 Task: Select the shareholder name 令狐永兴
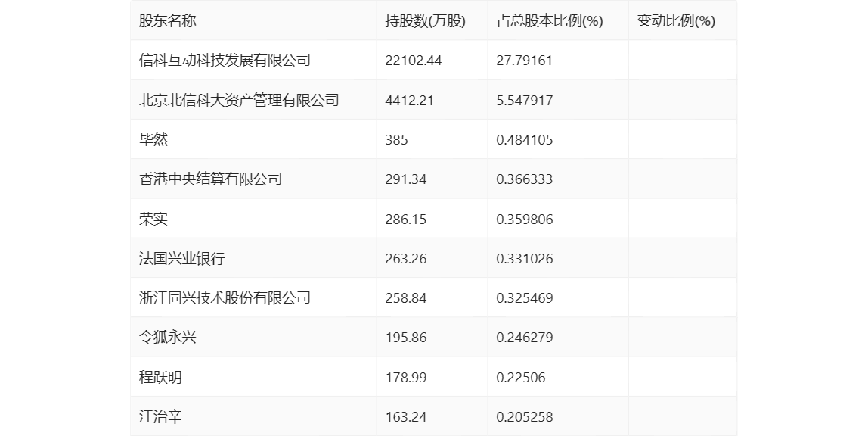[x=168, y=337]
